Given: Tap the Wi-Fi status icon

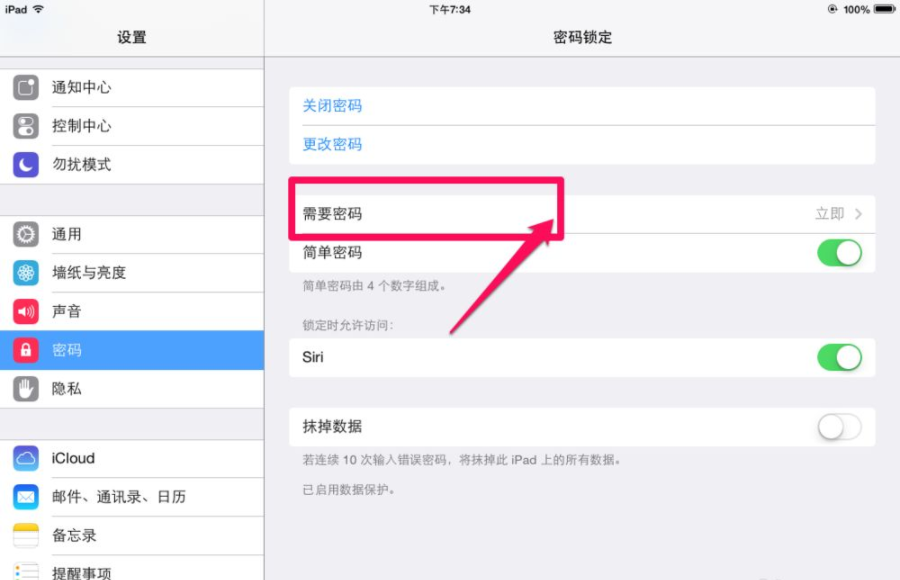Looking at the screenshot, I should click(x=38, y=9).
